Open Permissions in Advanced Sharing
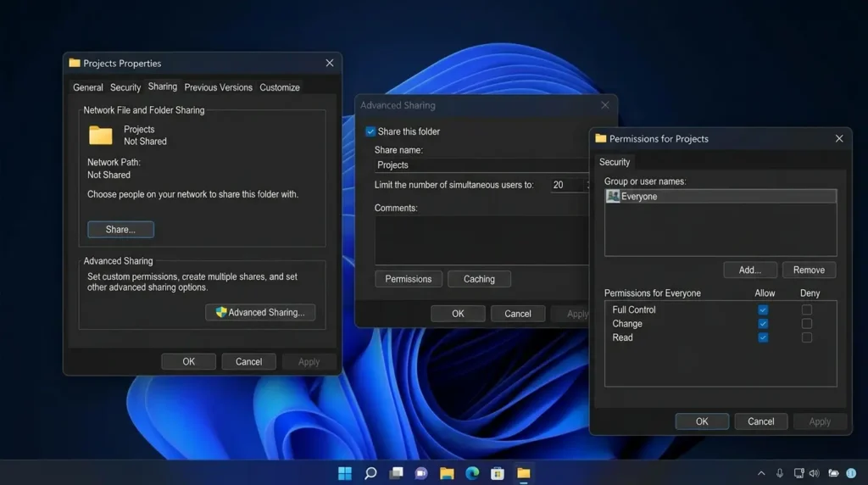Screen dimensions: 868x485 point(409,279)
